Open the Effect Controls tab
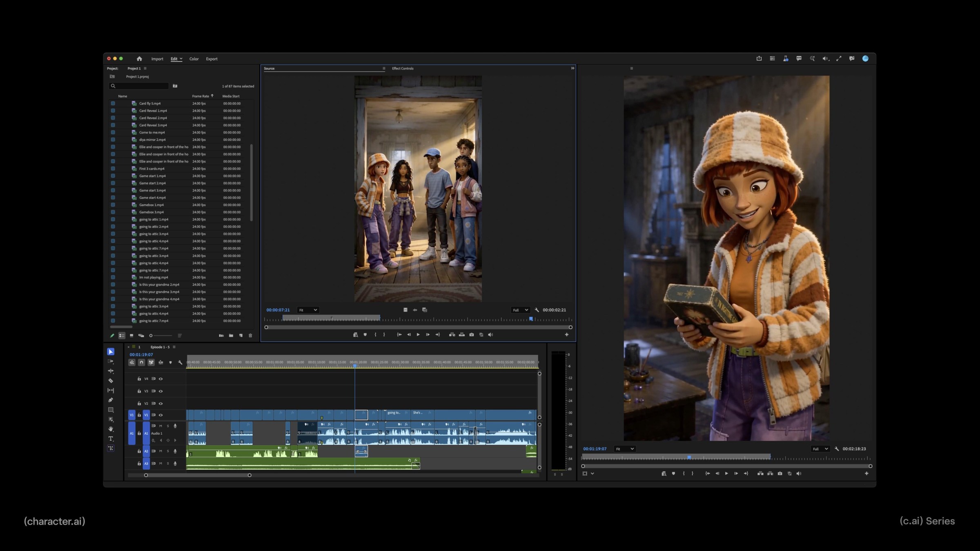This screenshot has width=980, height=551. pyautogui.click(x=403, y=69)
